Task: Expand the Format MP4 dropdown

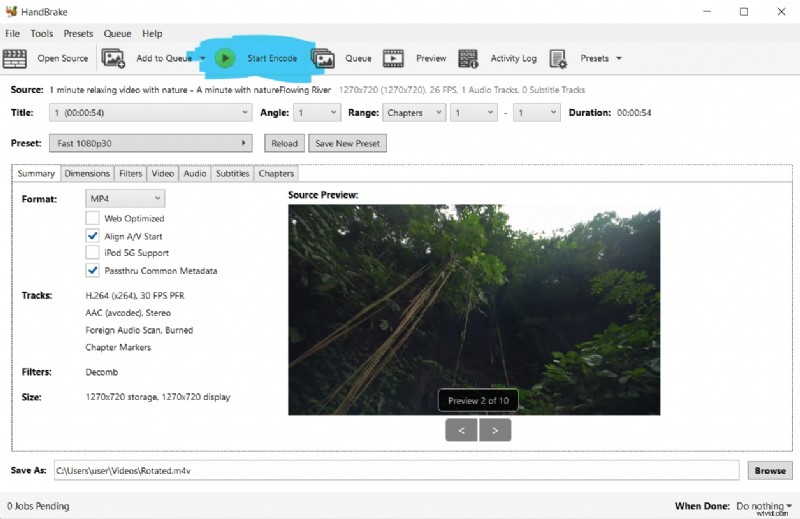Action: tap(125, 199)
